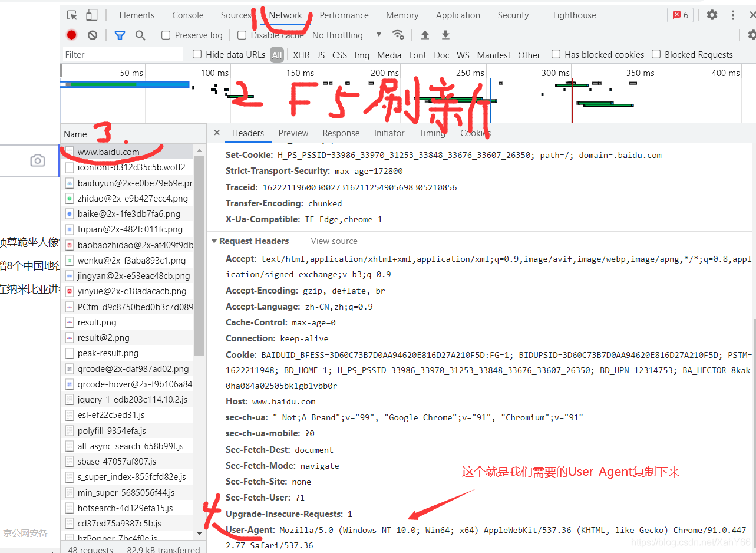Open the DevTools three-dot menu
756x553 pixels.
(733, 15)
